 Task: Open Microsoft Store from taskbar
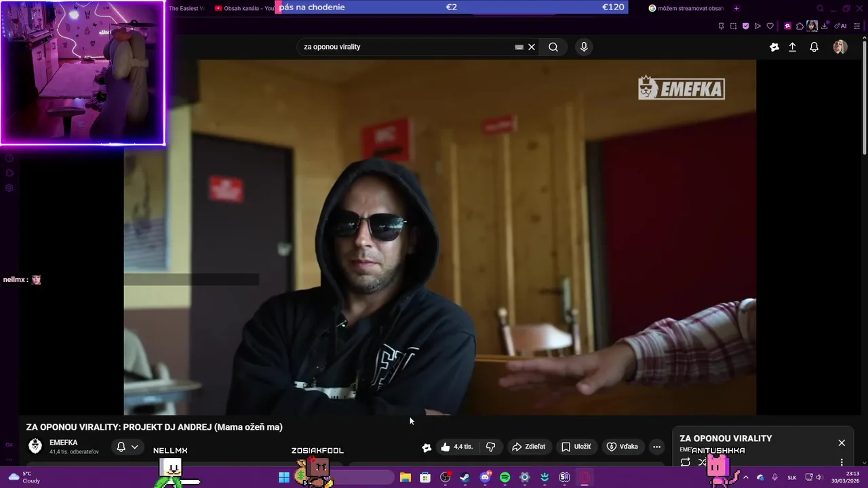[x=425, y=477]
